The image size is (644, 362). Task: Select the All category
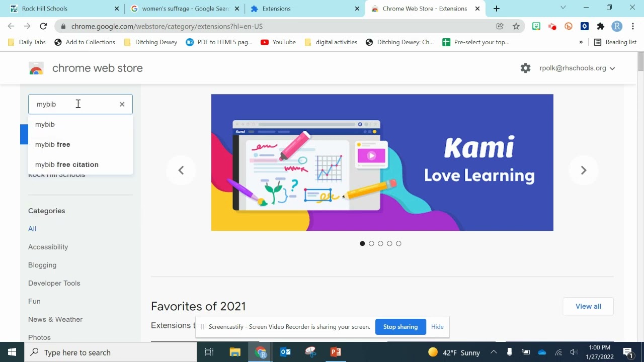click(32, 229)
